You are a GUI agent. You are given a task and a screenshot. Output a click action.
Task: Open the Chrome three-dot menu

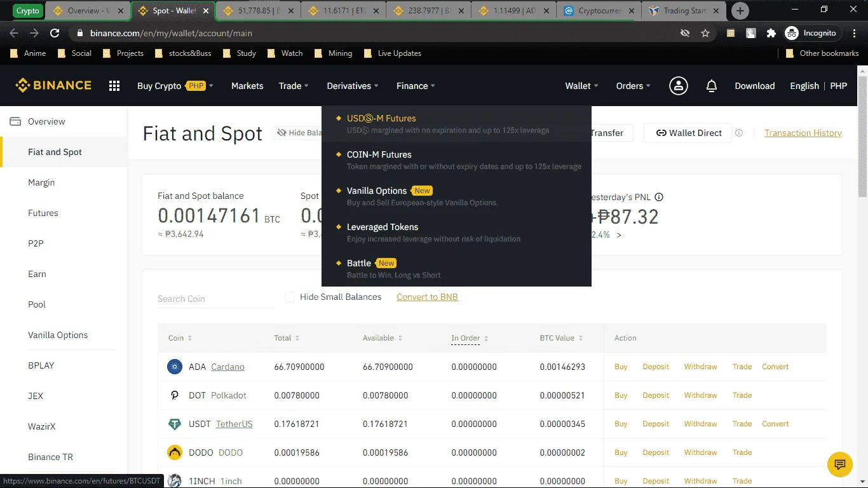pos(853,33)
